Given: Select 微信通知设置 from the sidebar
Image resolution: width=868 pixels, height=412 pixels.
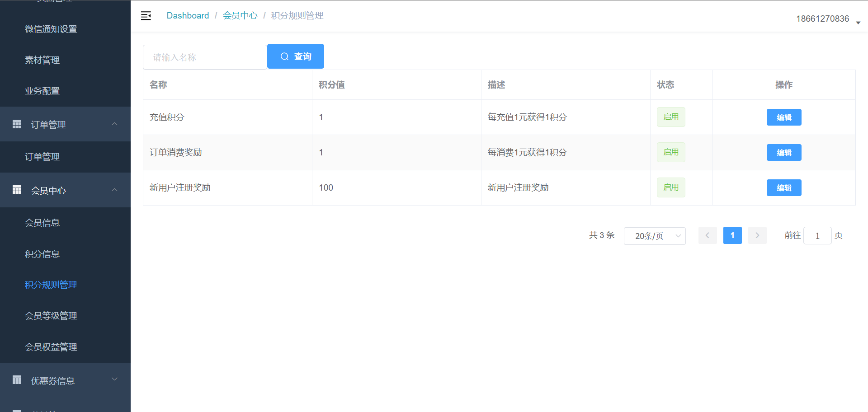Looking at the screenshot, I should pos(51,29).
